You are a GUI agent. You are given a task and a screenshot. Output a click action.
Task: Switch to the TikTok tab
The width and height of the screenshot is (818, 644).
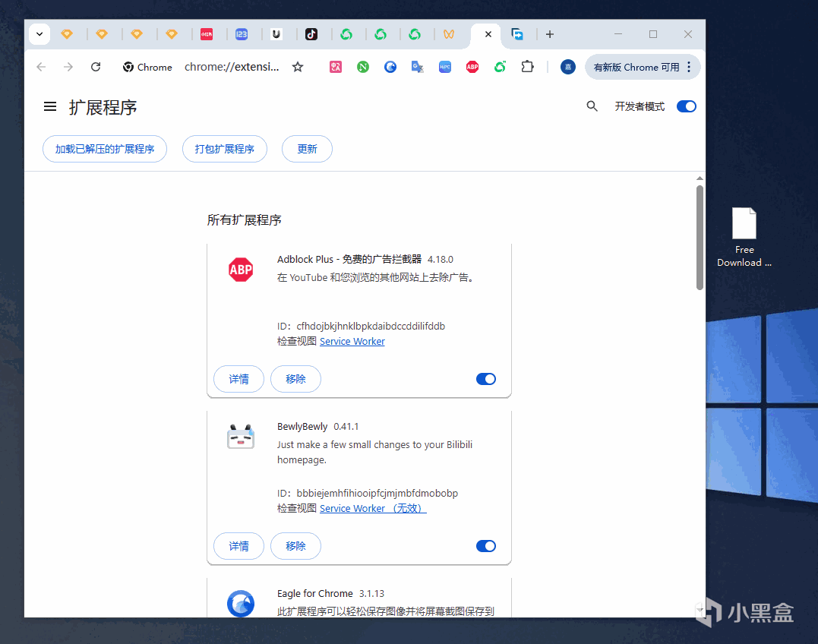click(x=311, y=34)
